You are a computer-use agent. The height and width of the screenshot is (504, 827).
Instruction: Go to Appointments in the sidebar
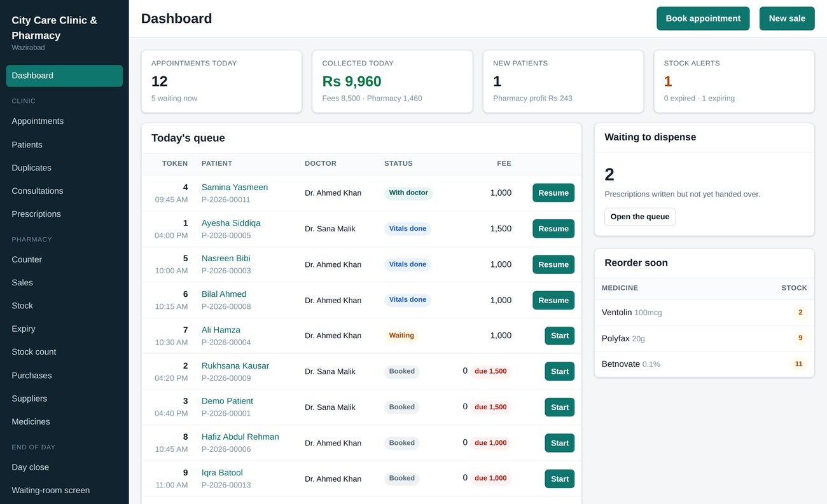coord(64,121)
